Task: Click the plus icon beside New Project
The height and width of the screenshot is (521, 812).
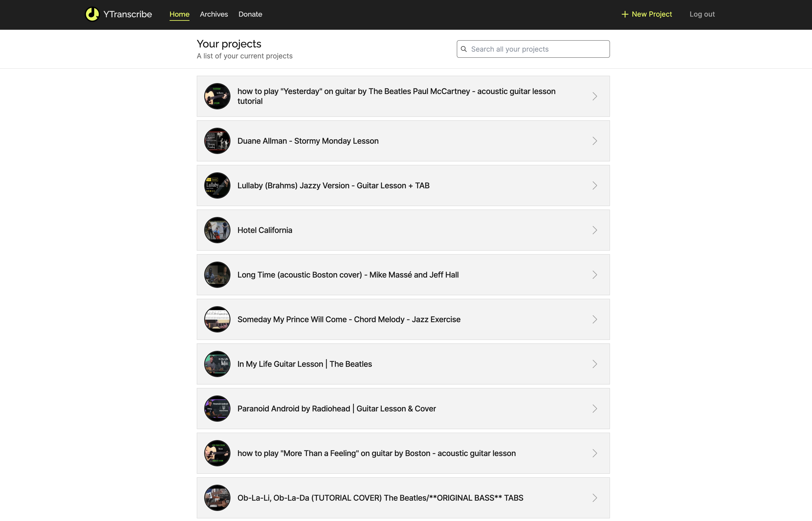Action: [x=625, y=14]
